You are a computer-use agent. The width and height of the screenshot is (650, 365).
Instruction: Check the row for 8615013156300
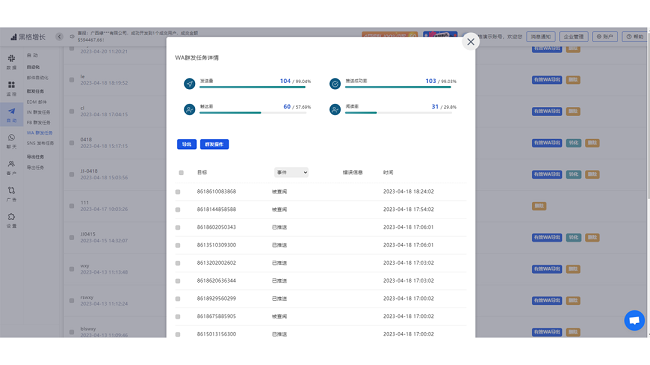178,334
